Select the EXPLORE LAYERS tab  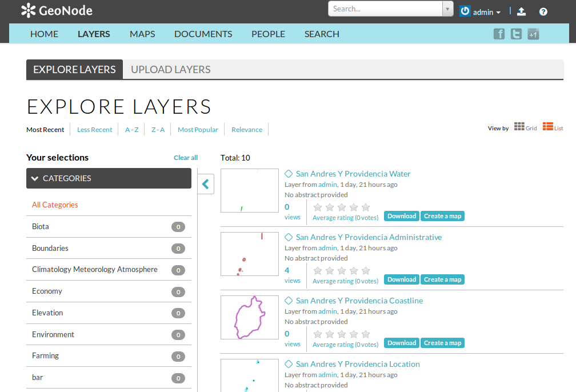point(74,70)
